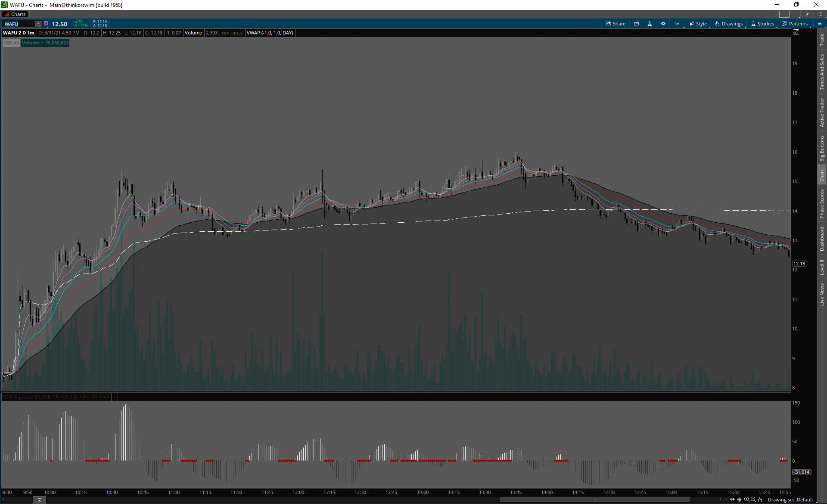Screen dimensions: 827x504
Task: Zoom in with the magnifier plus icon
Action: (x=746, y=500)
